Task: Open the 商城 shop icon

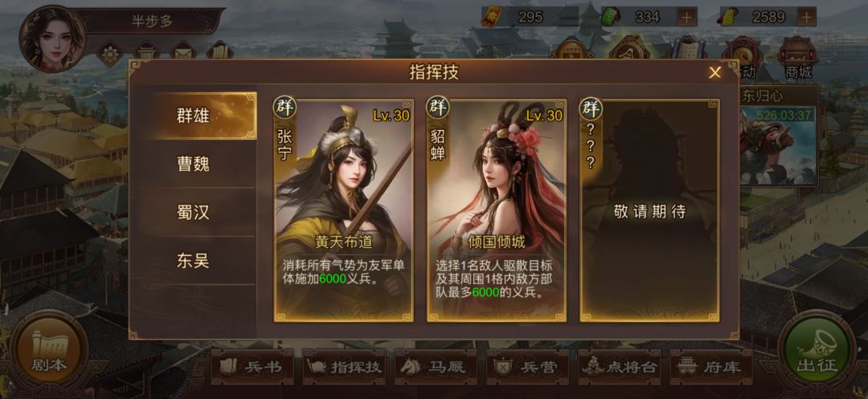Action: tap(798, 59)
